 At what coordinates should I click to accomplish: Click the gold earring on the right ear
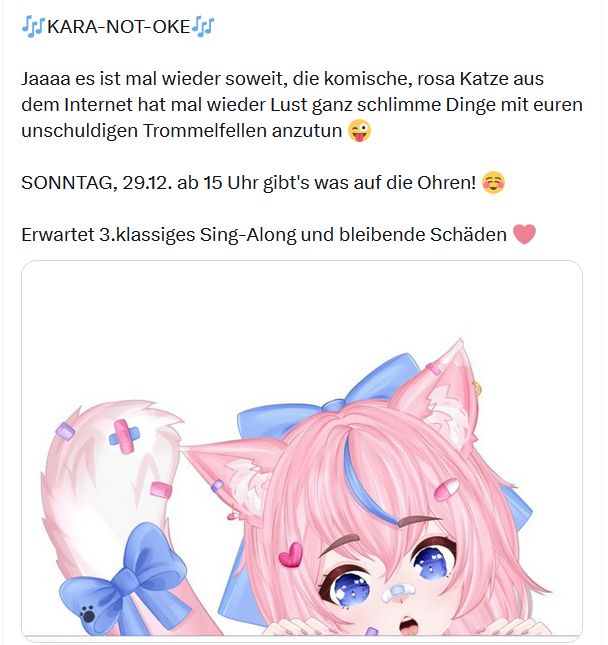pyautogui.click(x=476, y=389)
